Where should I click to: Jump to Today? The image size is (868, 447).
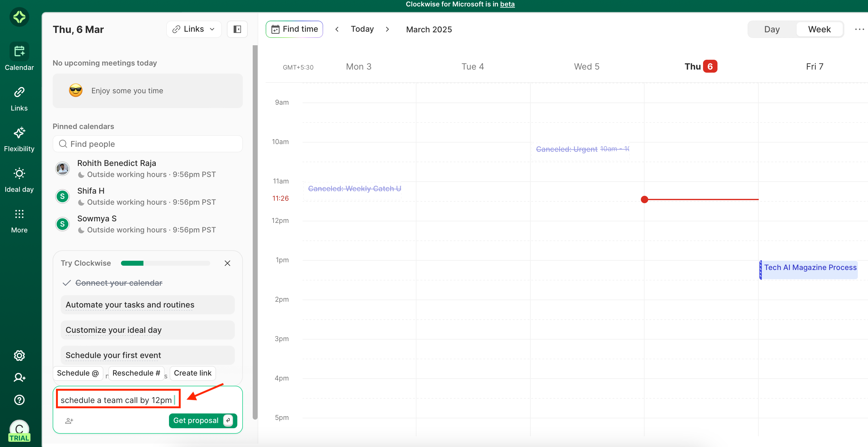[362, 29]
